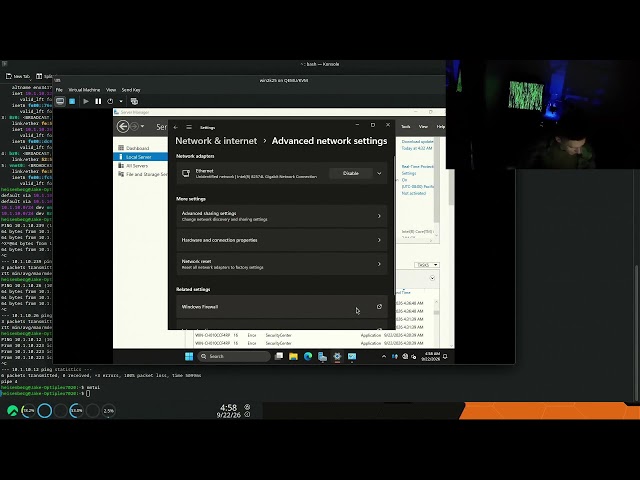Click Server Manager forward arrow button
The width and height of the screenshot is (640, 480).
[133, 127]
